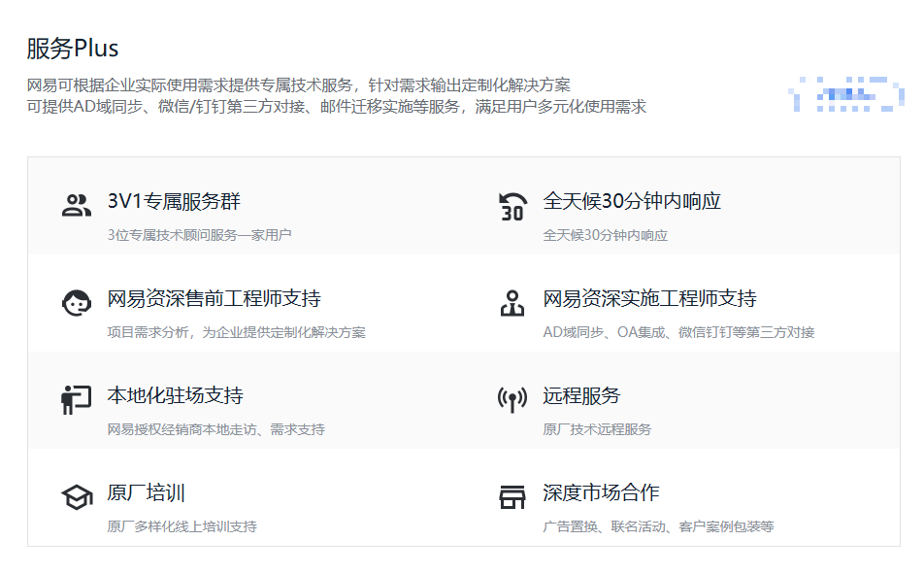Click the 全天候30分钟内响应 title

tap(632, 201)
